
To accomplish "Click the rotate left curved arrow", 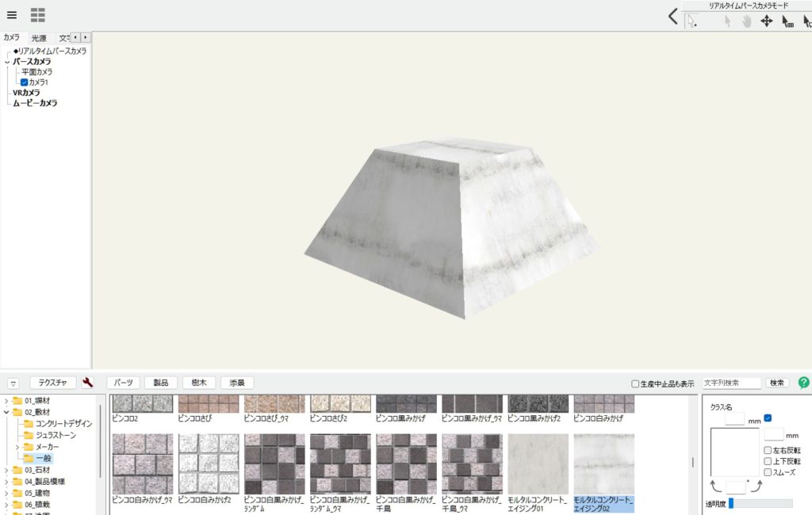I will point(715,484).
